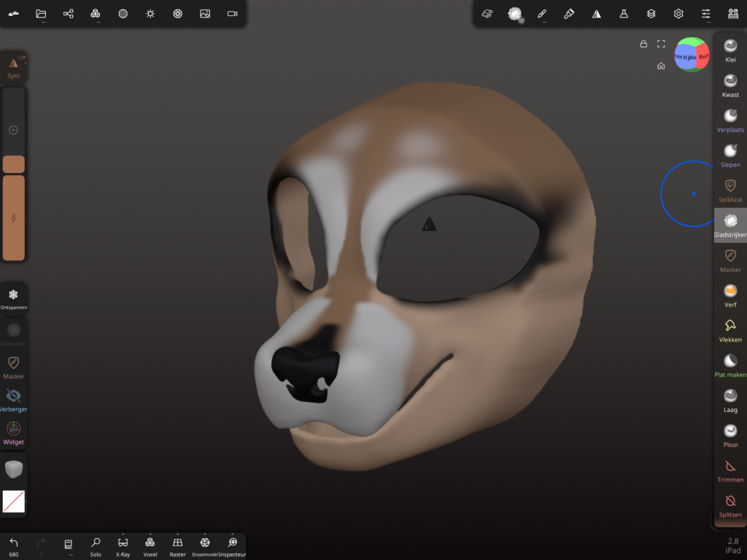
Task: Toggle X-Ray view
Action: pos(123,546)
